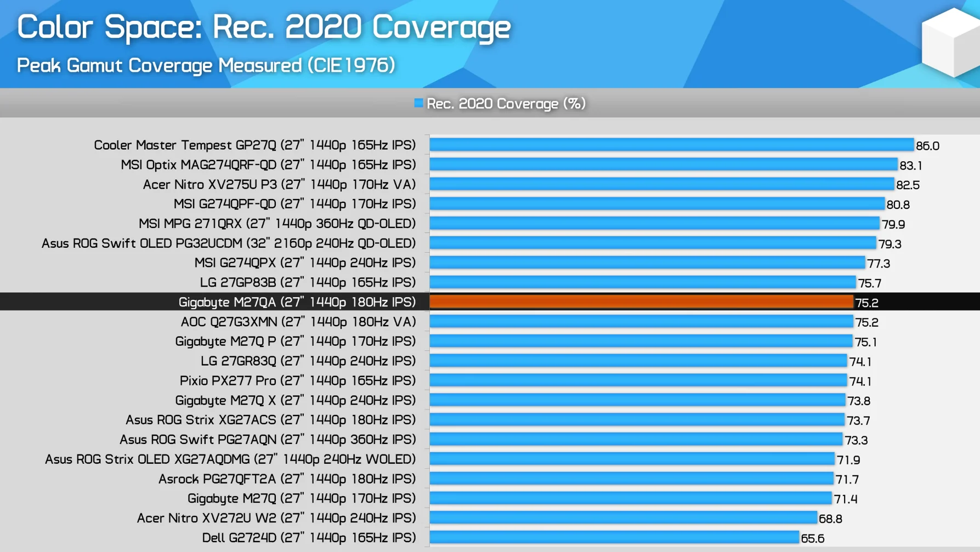Select the 73.3 value
The image size is (980, 552).
click(856, 440)
